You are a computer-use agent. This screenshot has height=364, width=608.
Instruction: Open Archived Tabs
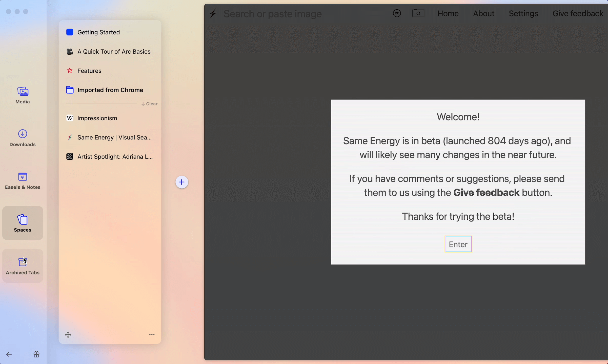point(23,266)
